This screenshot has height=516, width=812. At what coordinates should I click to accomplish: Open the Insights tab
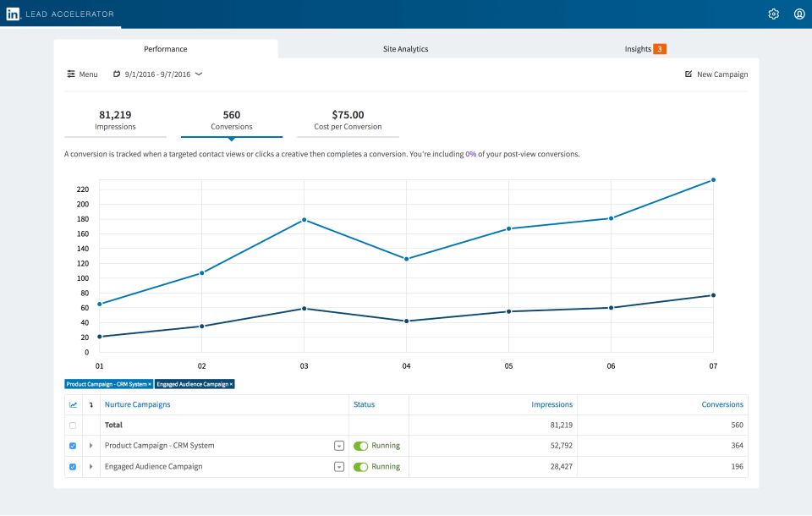tap(645, 49)
